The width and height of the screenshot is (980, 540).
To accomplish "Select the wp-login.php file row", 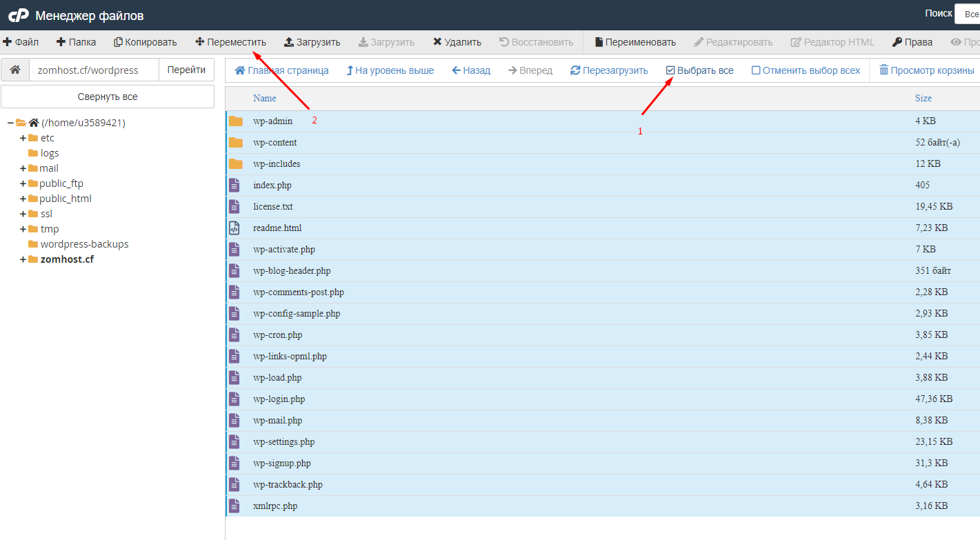I will (279, 399).
